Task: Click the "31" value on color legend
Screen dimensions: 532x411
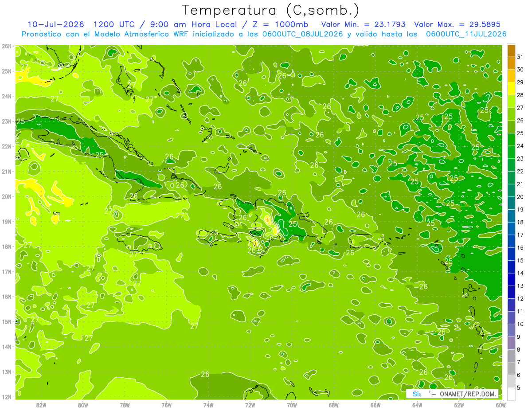Action: [520, 57]
